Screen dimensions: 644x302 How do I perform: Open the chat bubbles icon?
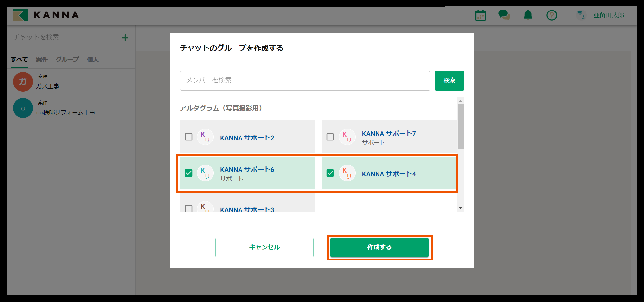click(x=504, y=15)
